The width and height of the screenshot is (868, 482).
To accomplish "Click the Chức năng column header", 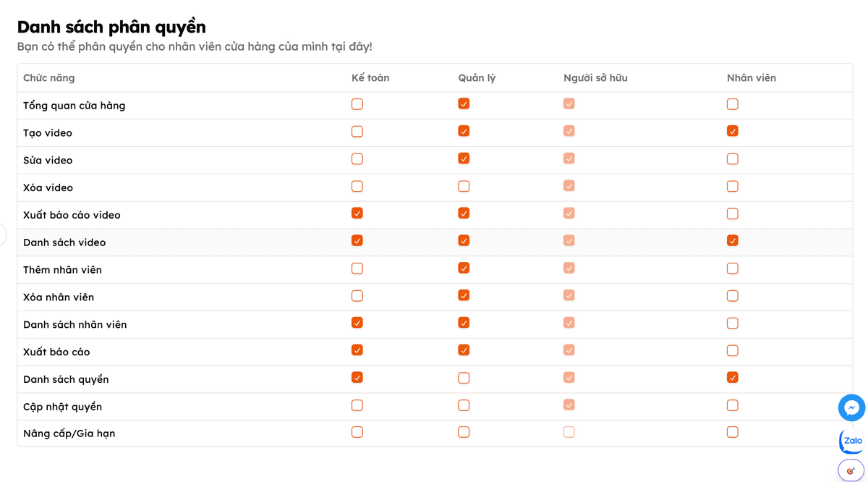I will pos(48,78).
